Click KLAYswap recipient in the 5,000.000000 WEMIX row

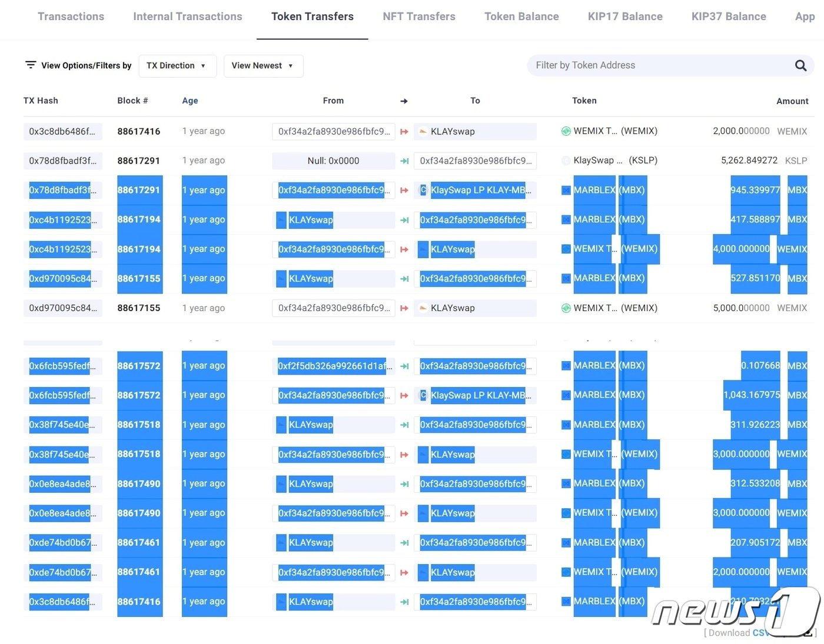pyautogui.click(x=453, y=308)
